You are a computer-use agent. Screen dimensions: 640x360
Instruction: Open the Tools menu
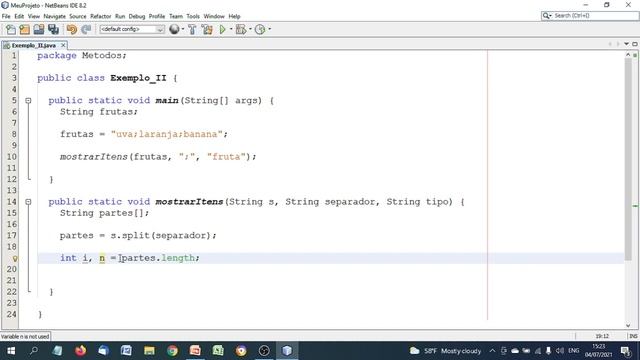click(193, 16)
